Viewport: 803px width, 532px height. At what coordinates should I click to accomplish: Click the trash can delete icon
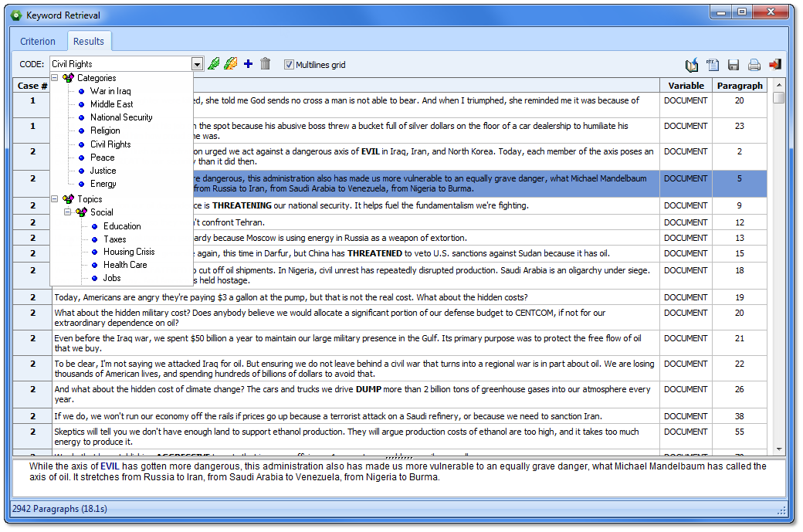tap(265, 64)
